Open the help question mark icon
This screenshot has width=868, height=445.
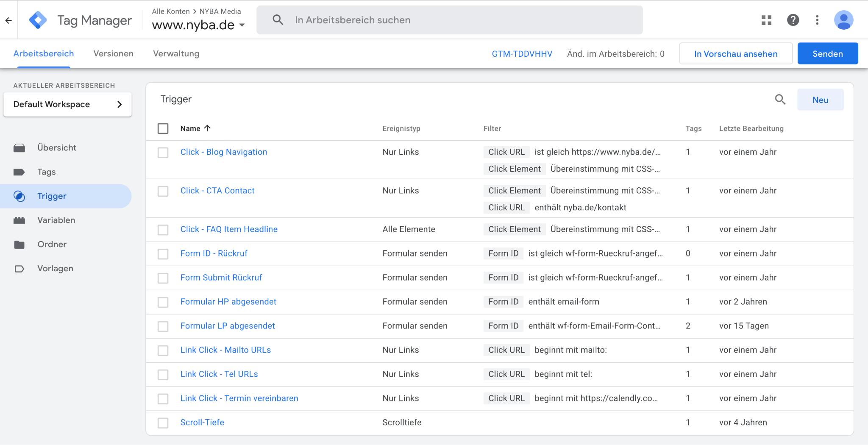793,20
